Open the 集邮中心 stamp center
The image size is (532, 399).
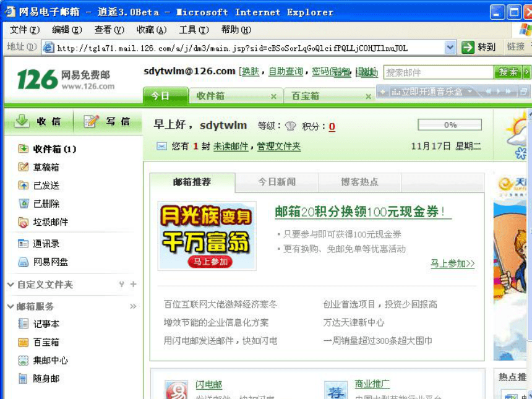coord(43,360)
